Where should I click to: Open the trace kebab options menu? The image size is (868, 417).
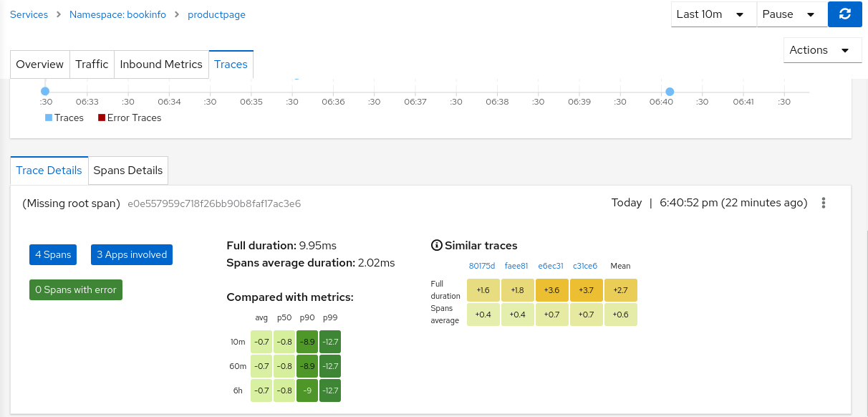point(824,203)
